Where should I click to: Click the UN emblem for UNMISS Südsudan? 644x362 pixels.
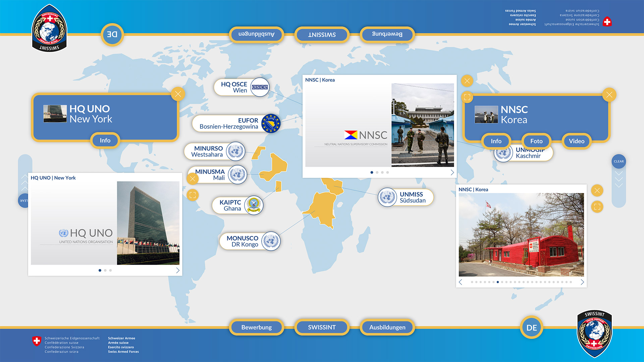pyautogui.click(x=387, y=197)
